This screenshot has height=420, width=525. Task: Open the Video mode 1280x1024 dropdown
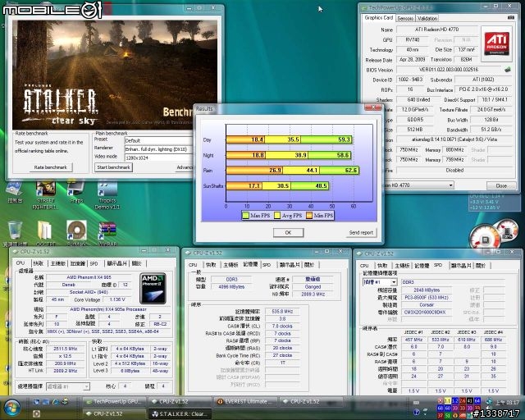tap(158, 157)
